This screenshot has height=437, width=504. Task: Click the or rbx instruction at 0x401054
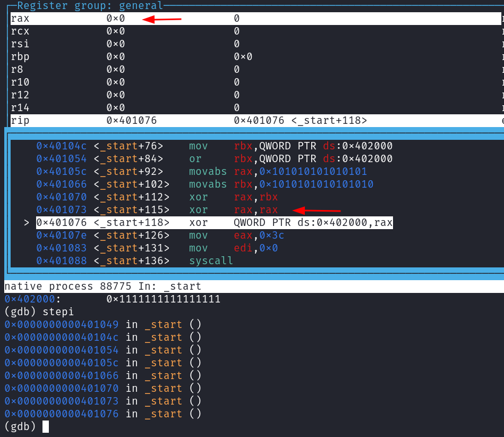(291, 159)
